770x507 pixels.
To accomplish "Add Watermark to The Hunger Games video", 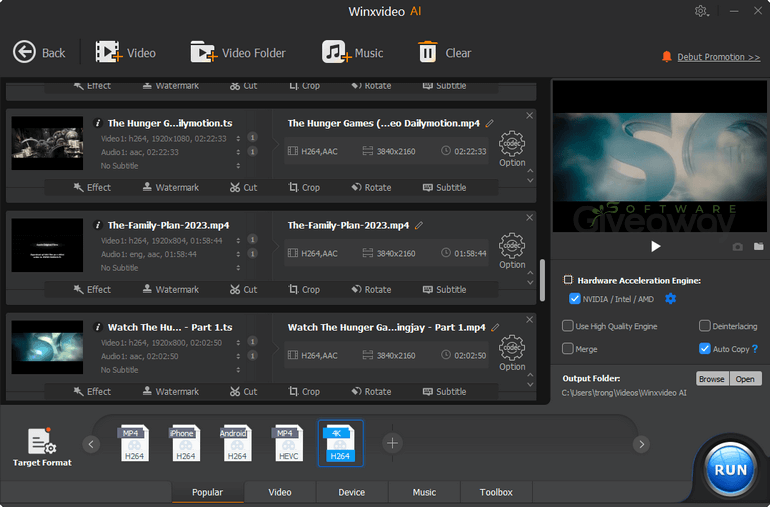I will point(170,188).
